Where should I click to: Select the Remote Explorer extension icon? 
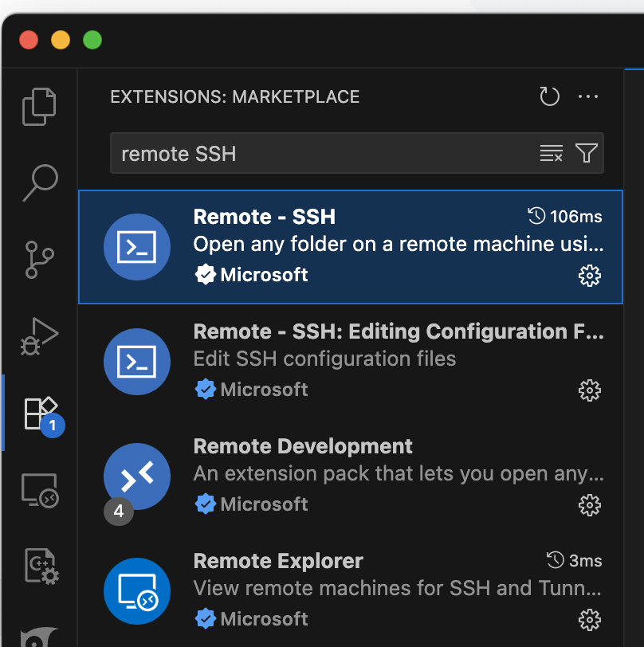137,591
